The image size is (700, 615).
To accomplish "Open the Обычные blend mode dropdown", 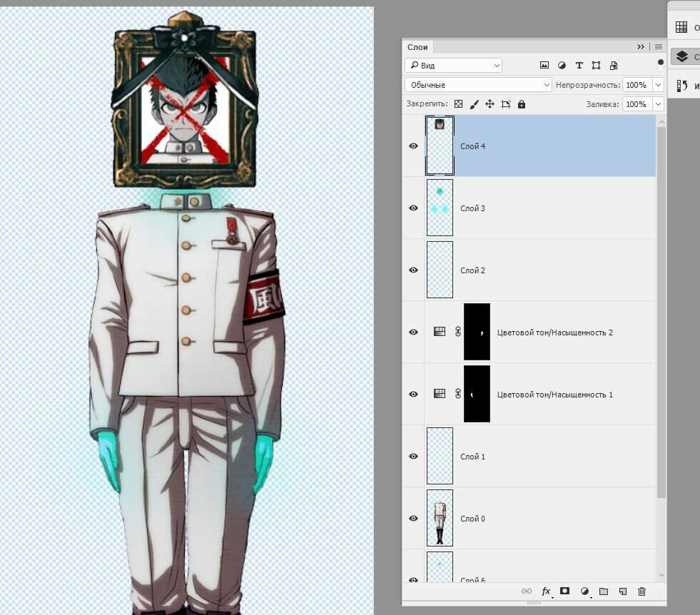I will pyautogui.click(x=479, y=85).
